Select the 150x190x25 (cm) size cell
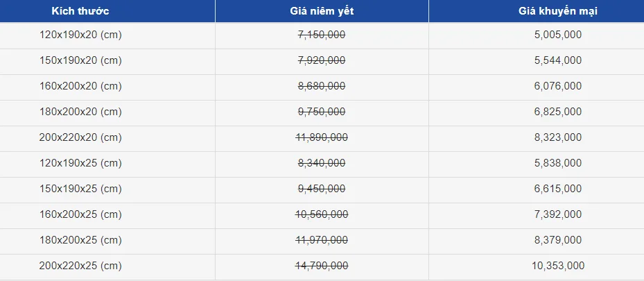The image size is (644, 281). pyautogui.click(x=80, y=189)
